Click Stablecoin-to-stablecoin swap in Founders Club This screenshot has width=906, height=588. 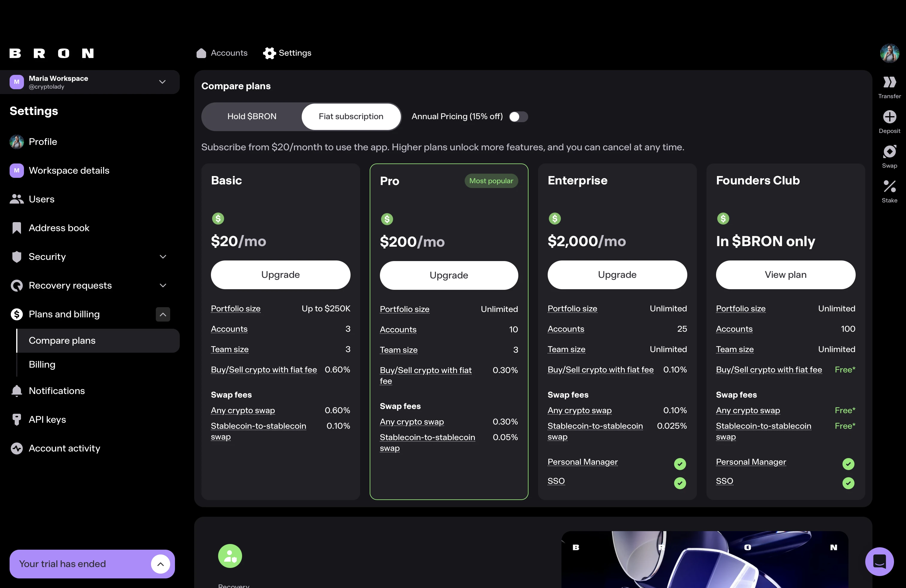[763, 431]
